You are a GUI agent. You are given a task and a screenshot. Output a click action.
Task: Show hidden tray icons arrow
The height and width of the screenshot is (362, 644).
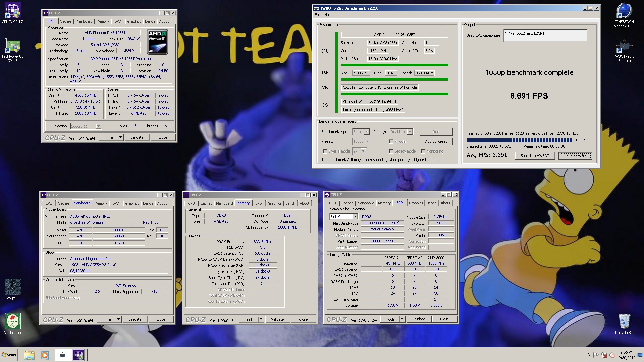pos(588,355)
